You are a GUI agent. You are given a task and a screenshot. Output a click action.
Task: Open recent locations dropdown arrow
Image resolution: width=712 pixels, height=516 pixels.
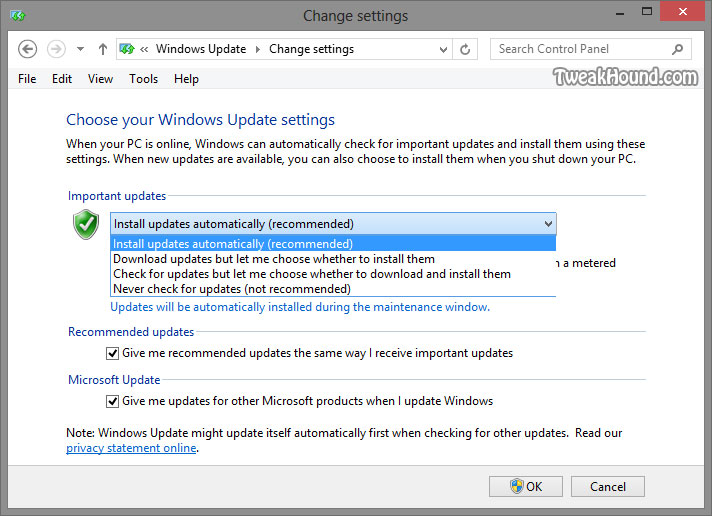click(80, 49)
